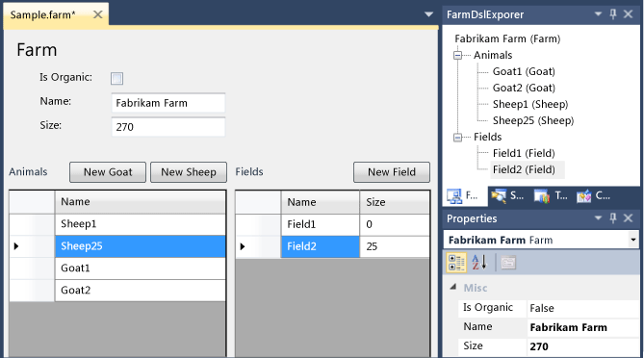Select Sheep25 (Sheep) in explorer tree
Screen dimensions: 644x358
533,120
